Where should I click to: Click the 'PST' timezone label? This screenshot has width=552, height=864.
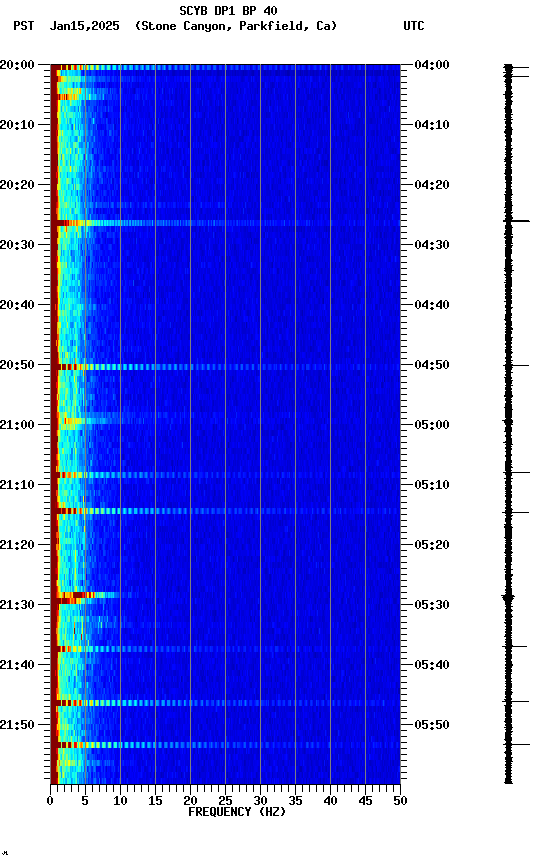pos(24,26)
